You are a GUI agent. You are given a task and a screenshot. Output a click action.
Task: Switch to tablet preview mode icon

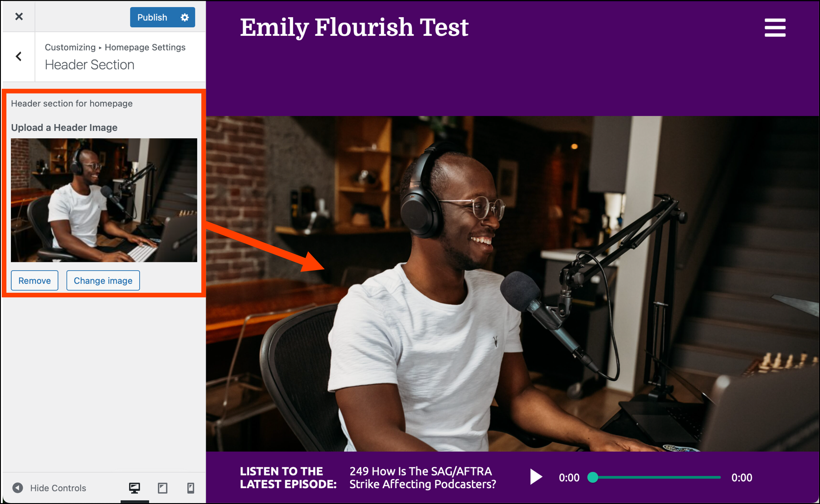[x=163, y=488]
